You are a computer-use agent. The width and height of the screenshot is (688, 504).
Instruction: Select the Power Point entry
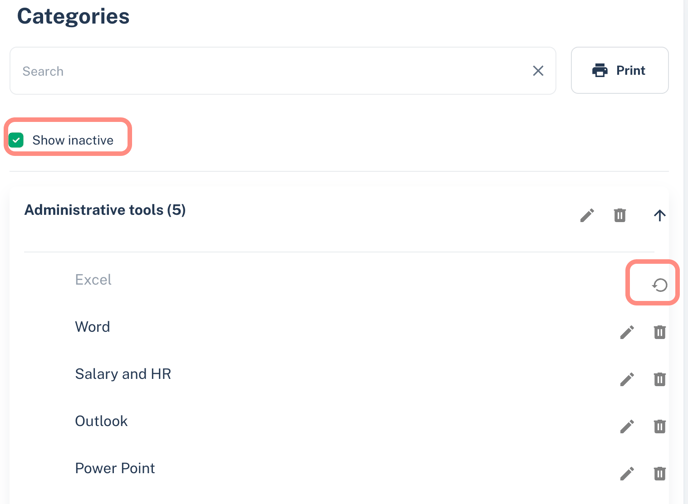[x=115, y=468]
